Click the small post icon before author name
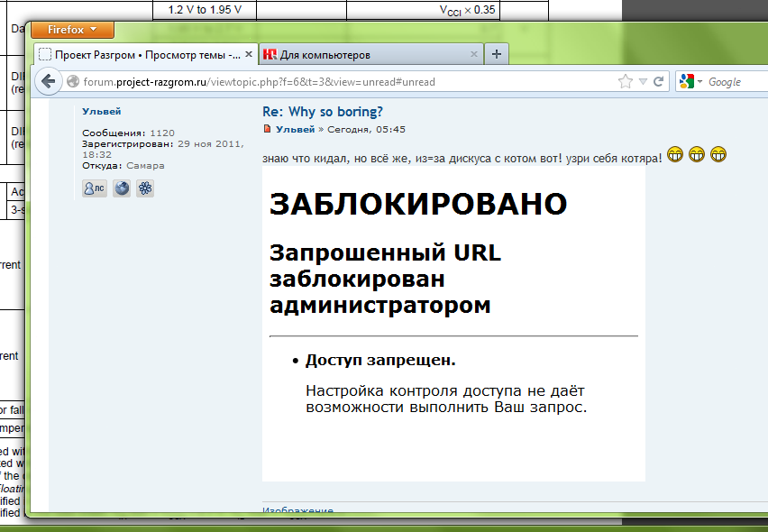 (x=267, y=130)
